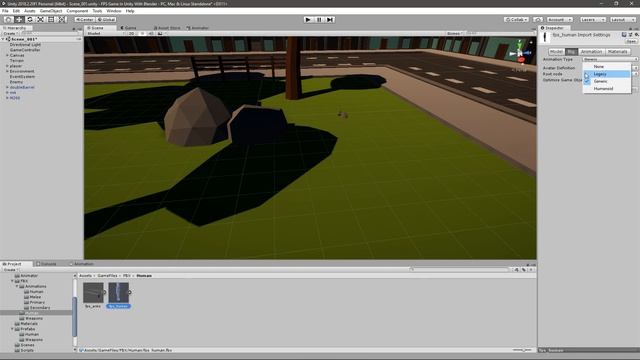Collapse the Scene_001 root in Hierarchy
The height and width of the screenshot is (360, 640).
tap(4, 39)
